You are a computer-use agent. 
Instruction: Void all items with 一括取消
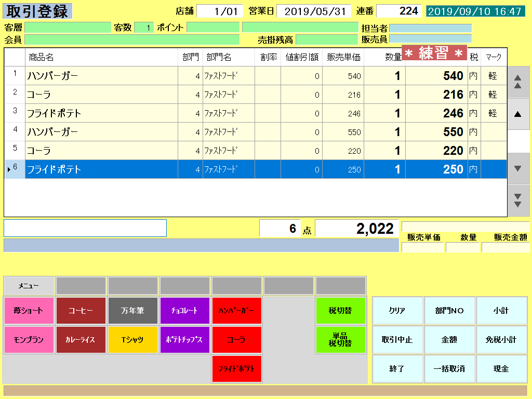pos(450,369)
